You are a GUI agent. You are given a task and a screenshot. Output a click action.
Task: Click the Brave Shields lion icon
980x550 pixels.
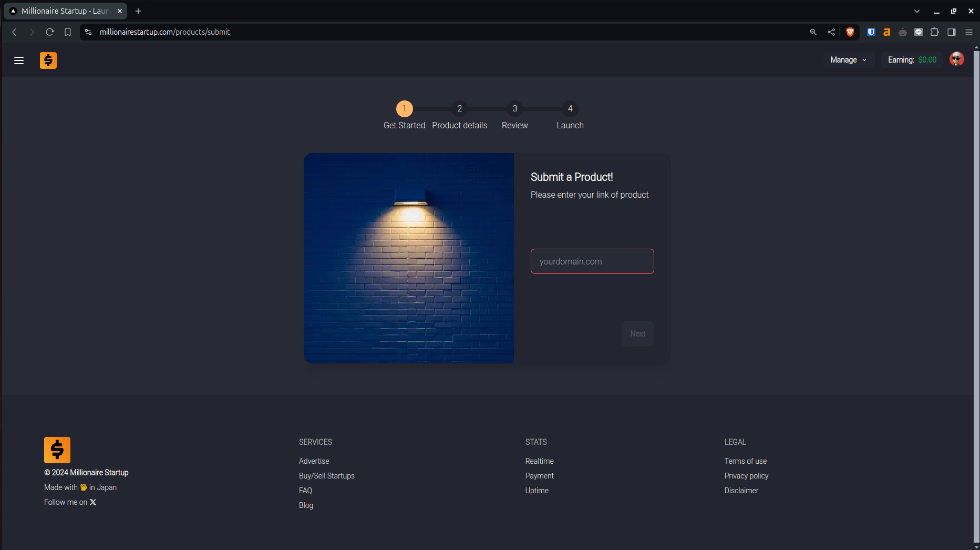[850, 32]
